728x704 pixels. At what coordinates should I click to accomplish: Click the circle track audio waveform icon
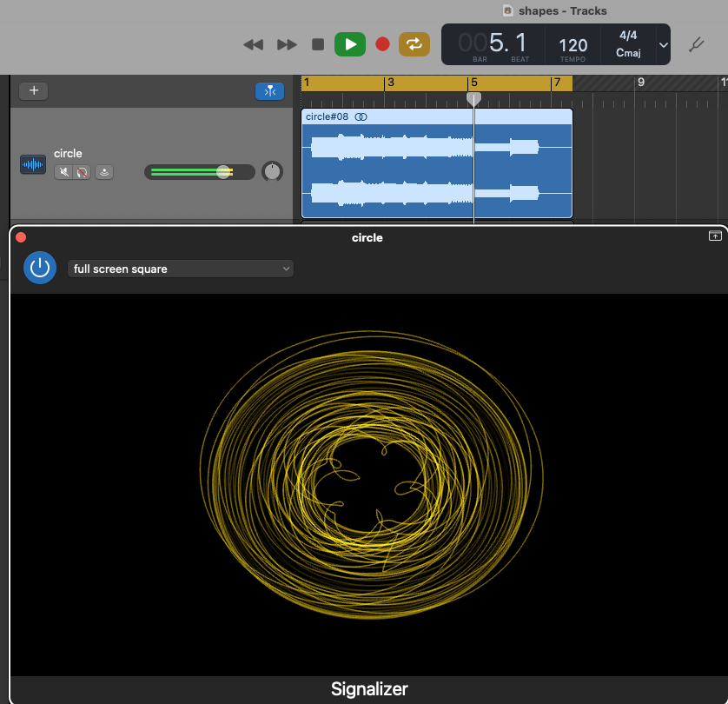pyautogui.click(x=33, y=164)
